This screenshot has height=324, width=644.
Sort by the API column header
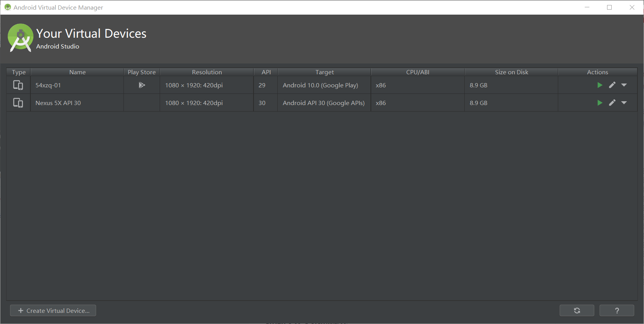266,72
